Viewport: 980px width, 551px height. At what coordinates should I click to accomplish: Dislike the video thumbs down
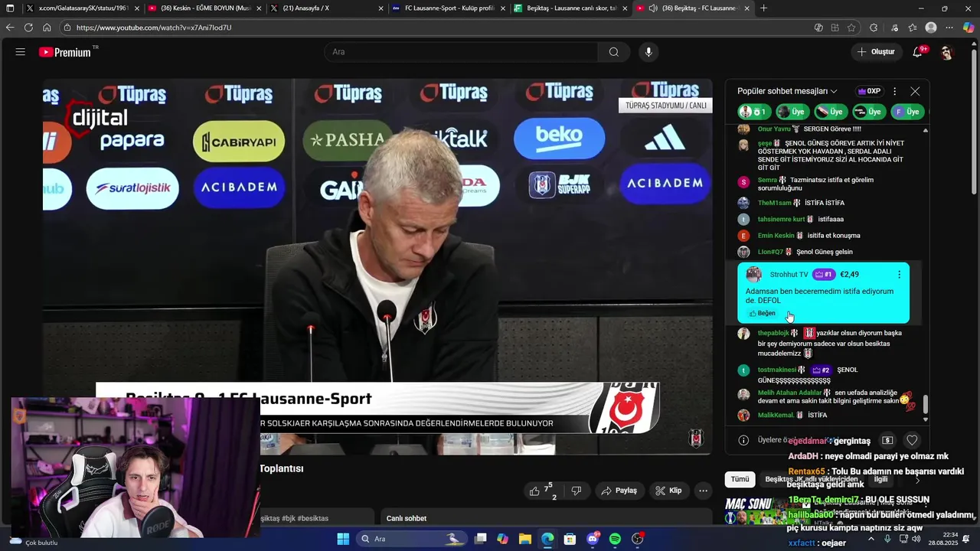click(x=577, y=491)
